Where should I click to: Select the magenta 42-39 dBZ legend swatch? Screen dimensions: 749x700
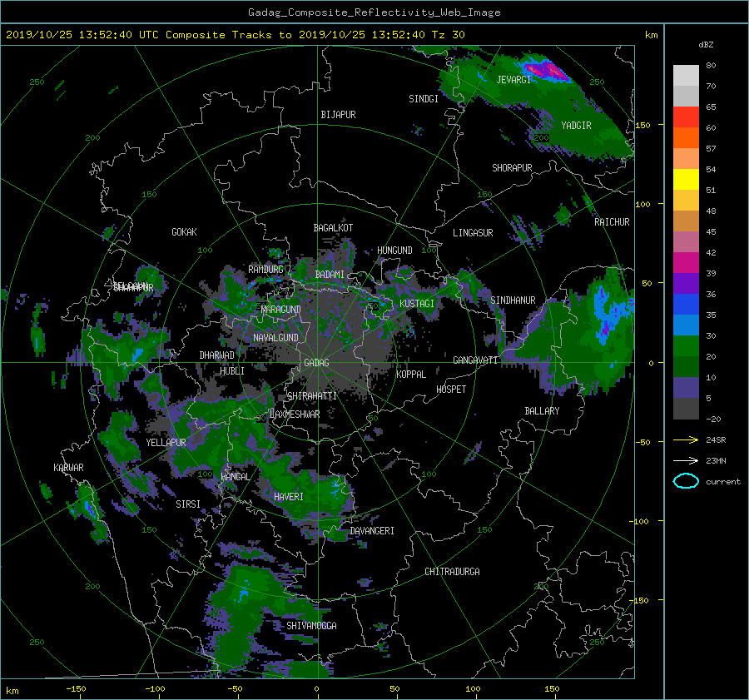[x=686, y=262]
